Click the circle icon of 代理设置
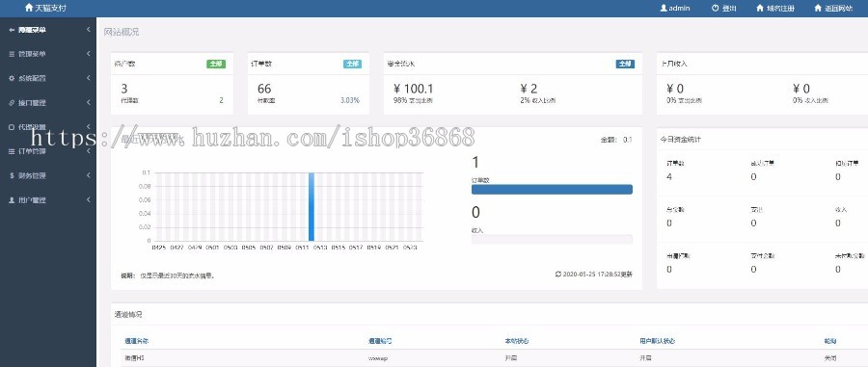This screenshot has width=868, height=367. tap(12, 127)
